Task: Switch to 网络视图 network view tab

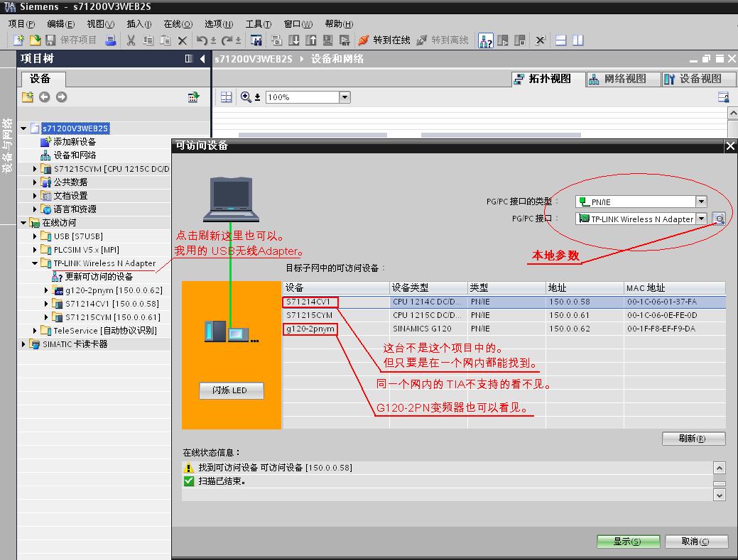Action: click(624, 79)
